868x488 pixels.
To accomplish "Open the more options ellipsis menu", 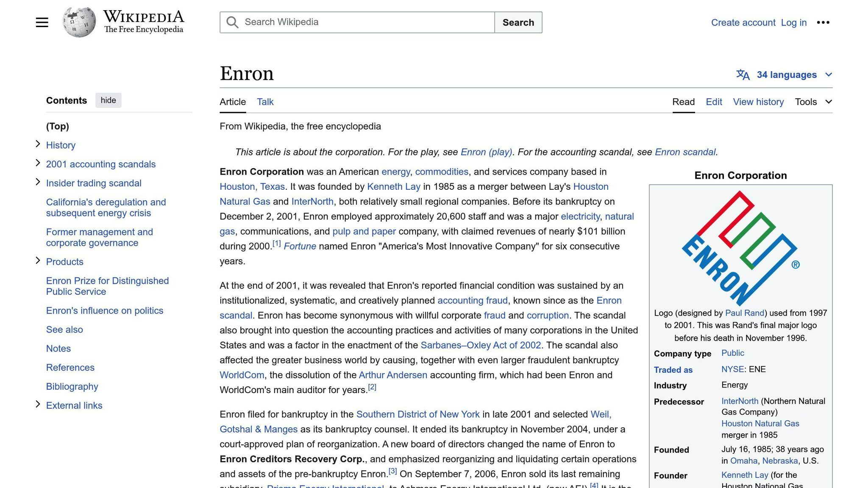I will 823,22.
